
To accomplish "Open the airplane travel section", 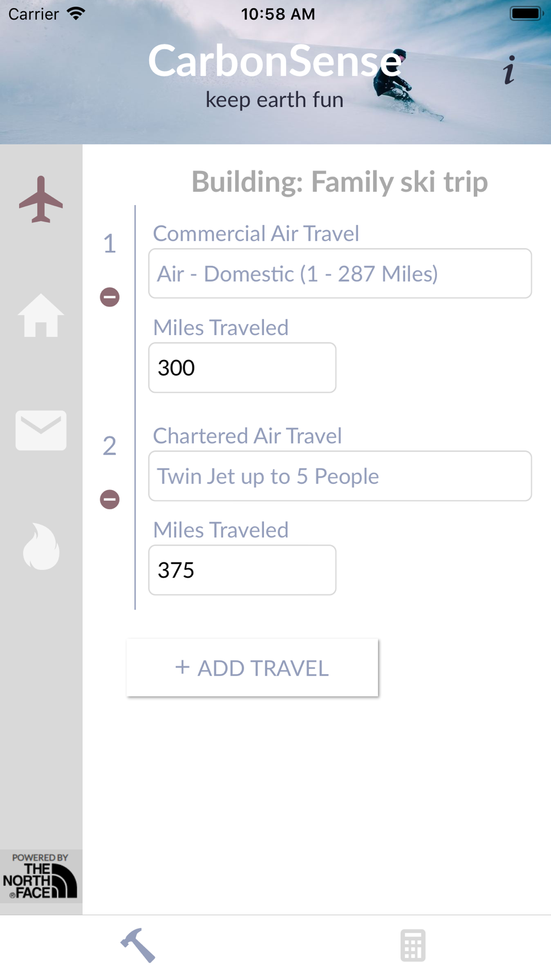I will point(41,200).
